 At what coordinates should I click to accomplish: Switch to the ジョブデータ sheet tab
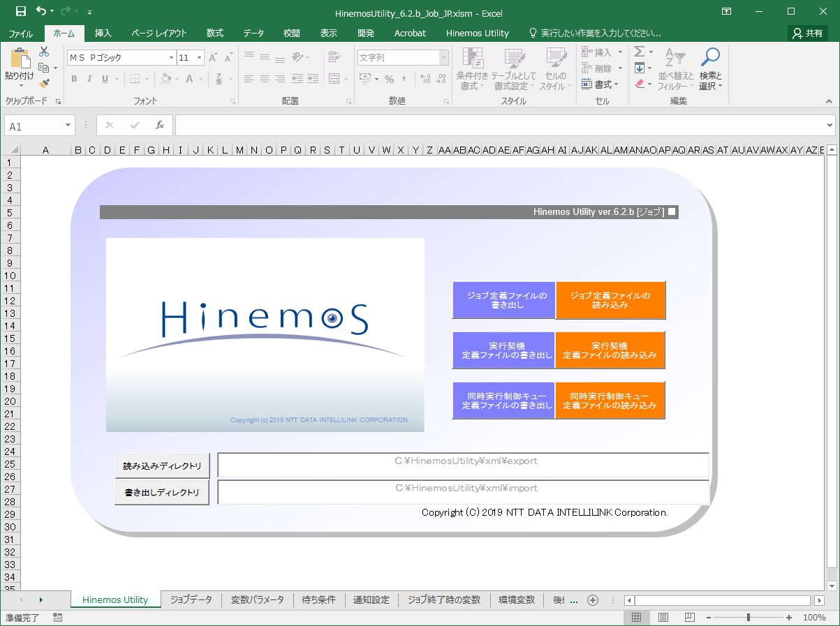point(191,599)
